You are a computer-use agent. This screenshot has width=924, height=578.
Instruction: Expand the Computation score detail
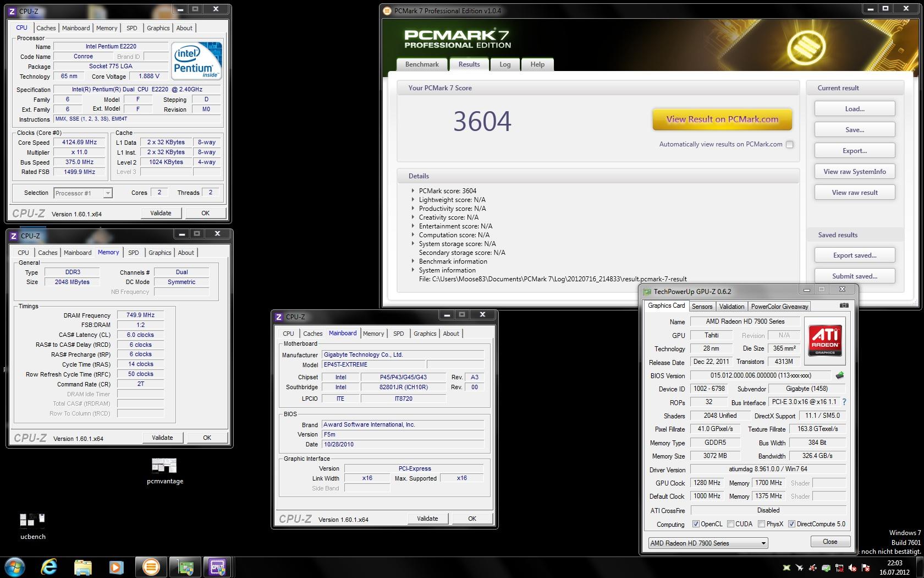tap(413, 235)
